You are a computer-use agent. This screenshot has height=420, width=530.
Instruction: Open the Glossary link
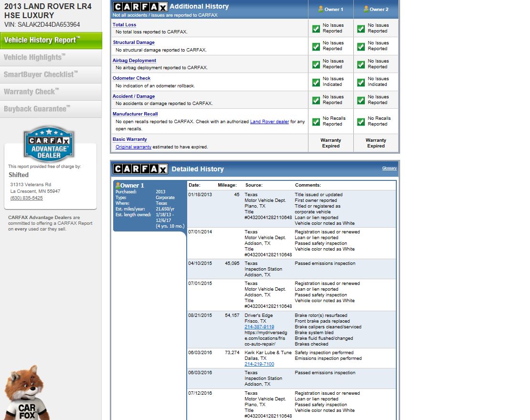390,168
